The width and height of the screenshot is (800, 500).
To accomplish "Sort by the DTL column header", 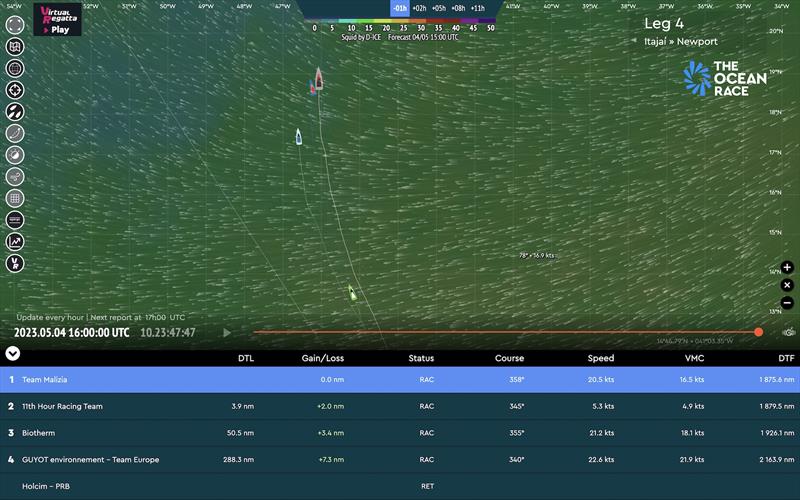I will pyautogui.click(x=246, y=358).
